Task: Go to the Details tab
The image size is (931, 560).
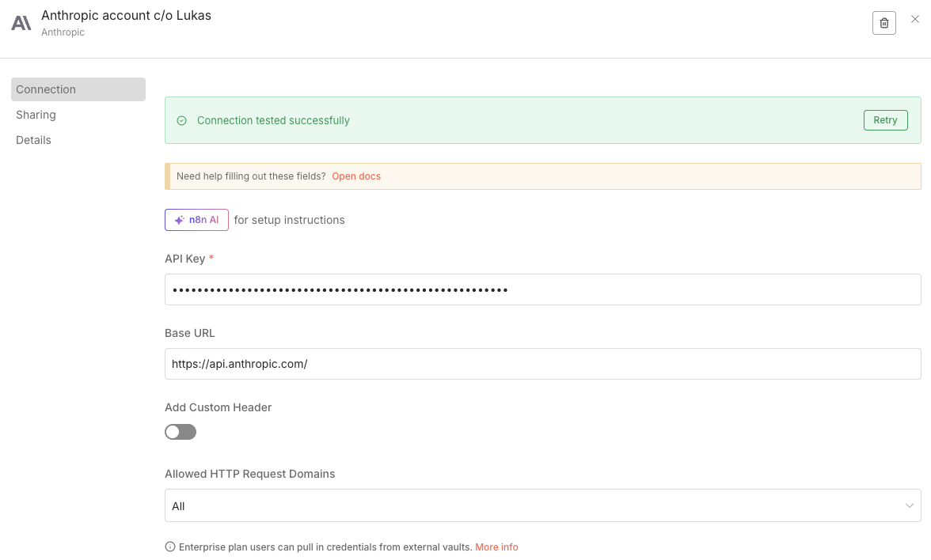Action: [x=34, y=140]
